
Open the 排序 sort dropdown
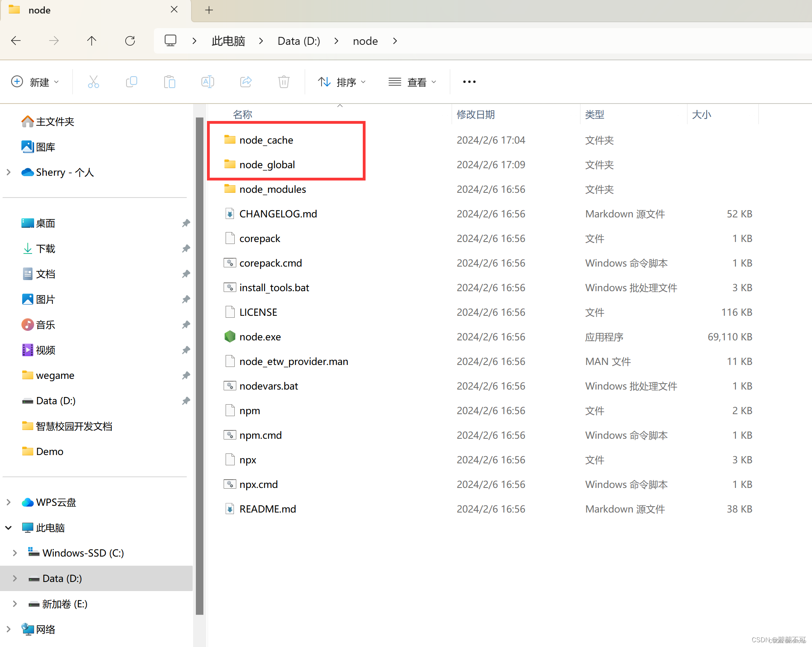(342, 82)
